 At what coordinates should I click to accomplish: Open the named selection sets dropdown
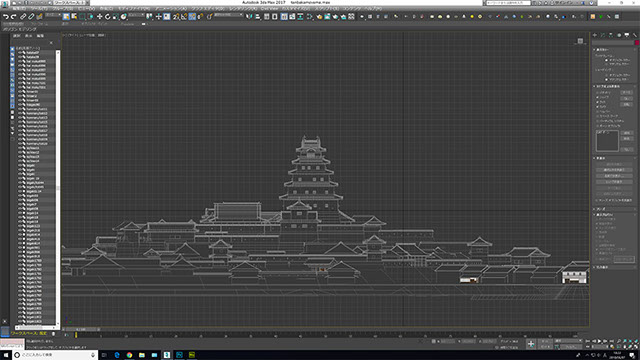click(229, 16)
